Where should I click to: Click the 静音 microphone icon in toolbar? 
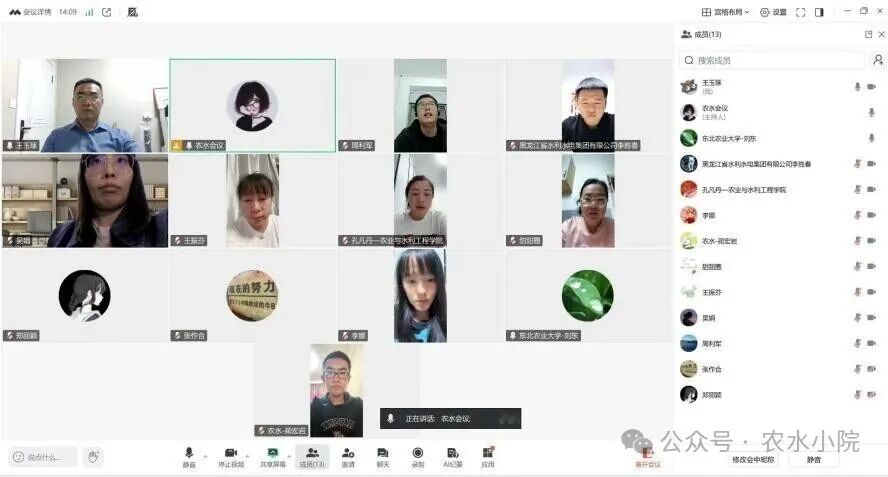[x=188, y=454]
